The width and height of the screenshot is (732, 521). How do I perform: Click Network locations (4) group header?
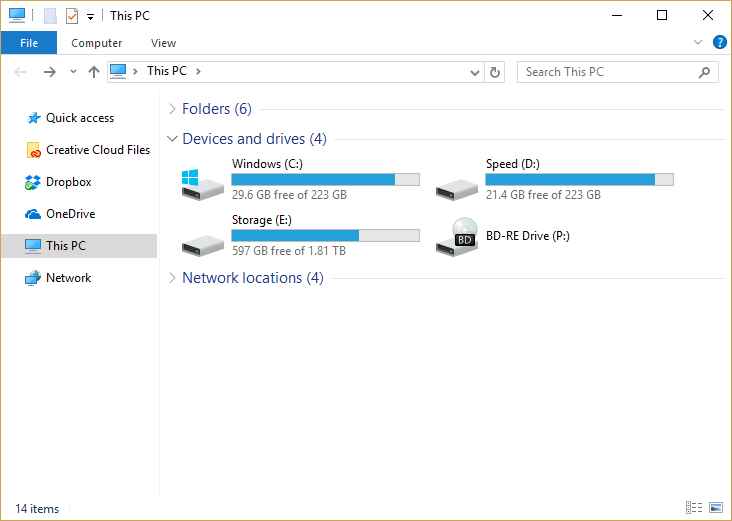pos(253,278)
